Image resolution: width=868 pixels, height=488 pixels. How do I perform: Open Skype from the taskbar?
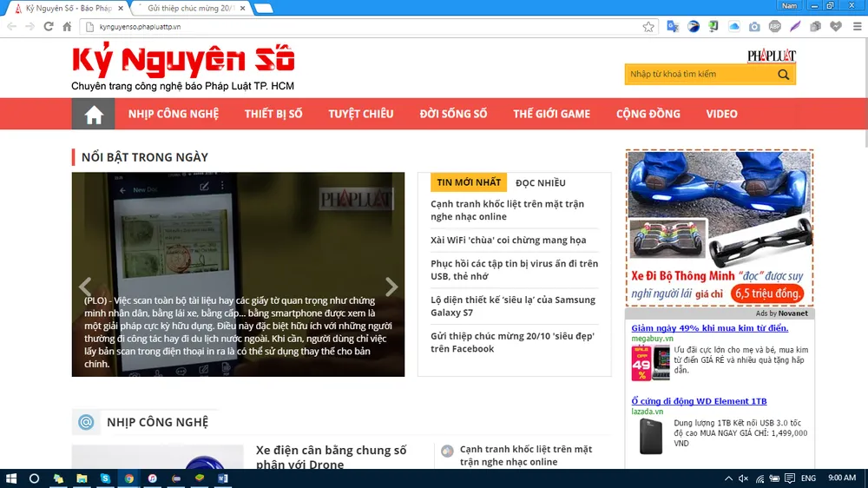click(x=105, y=478)
